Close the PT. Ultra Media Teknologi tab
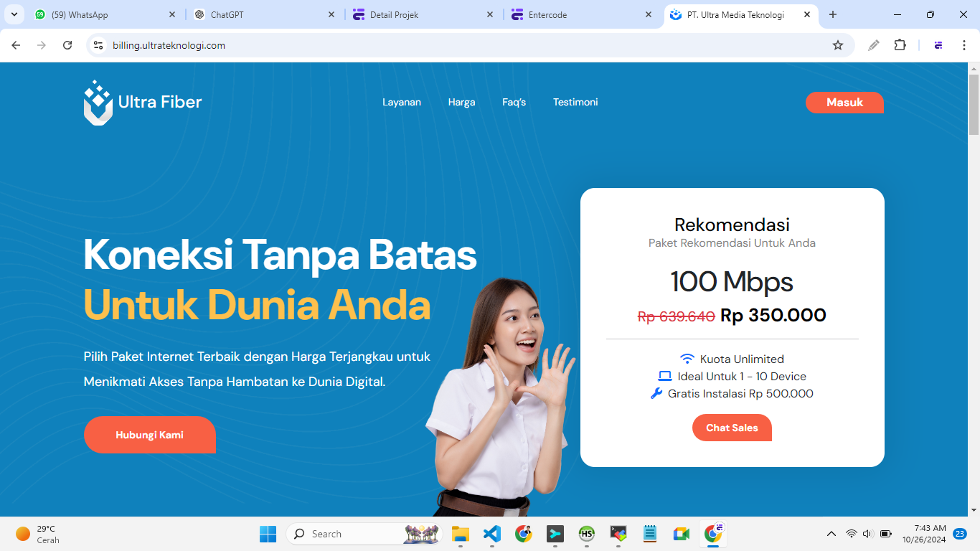Viewport: 980px width, 551px height. tap(807, 14)
